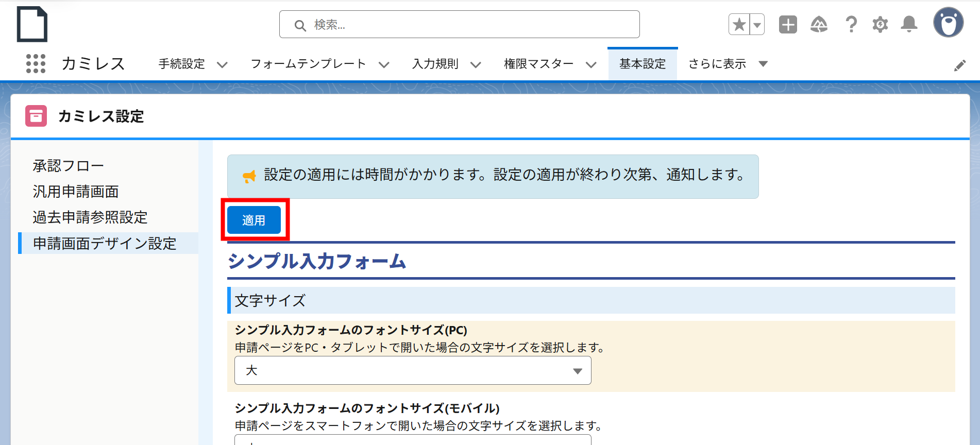Open the 入力規則 tab

[435, 64]
